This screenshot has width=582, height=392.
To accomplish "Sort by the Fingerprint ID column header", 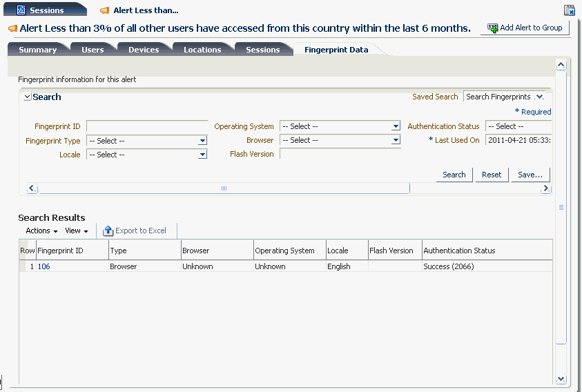I will pyautogui.click(x=72, y=251).
